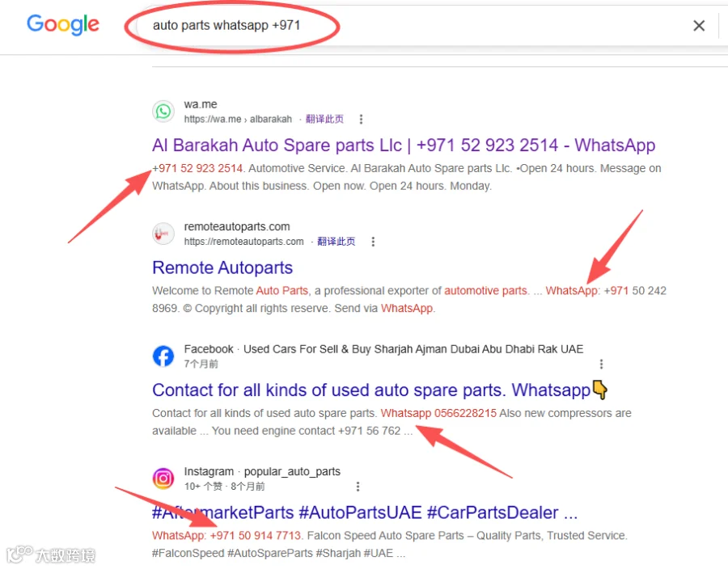Open more options for wa.me result
Image resolution: width=728 pixels, height=569 pixels.
(x=361, y=120)
